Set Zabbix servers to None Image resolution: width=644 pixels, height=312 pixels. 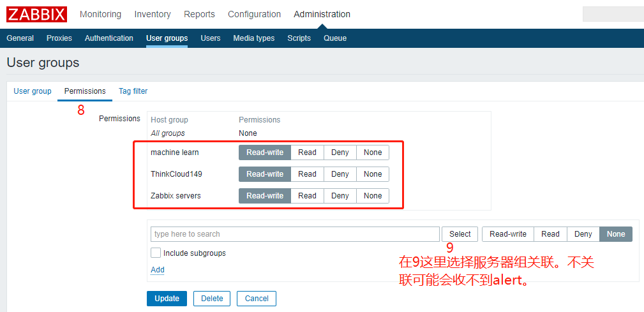(x=373, y=196)
